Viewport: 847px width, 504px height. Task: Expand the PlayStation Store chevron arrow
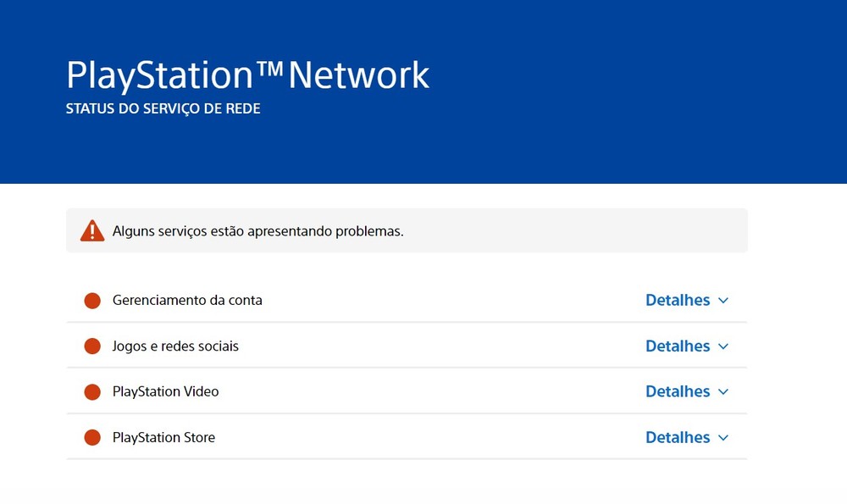[x=722, y=438]
